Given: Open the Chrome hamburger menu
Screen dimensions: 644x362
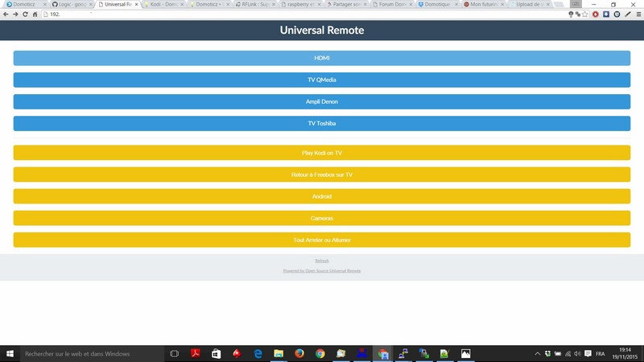Looking at the screenshot, I should coord(638,14).
